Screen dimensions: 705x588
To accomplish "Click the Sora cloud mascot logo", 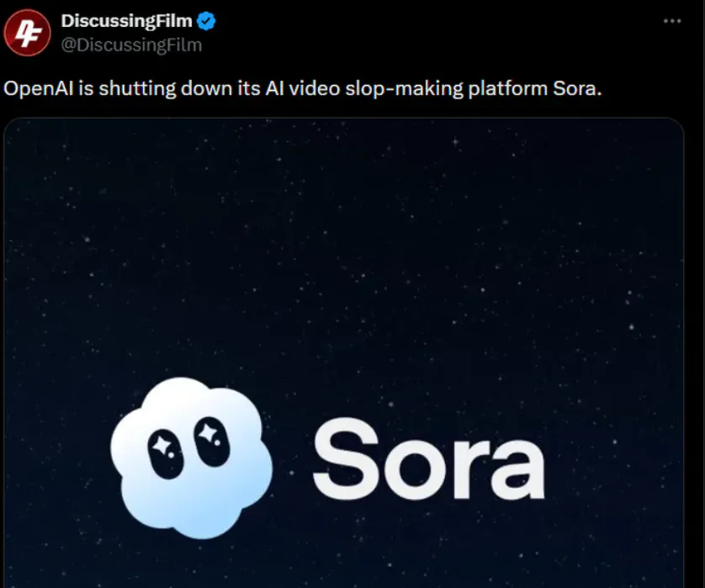I will click(191, 458).
